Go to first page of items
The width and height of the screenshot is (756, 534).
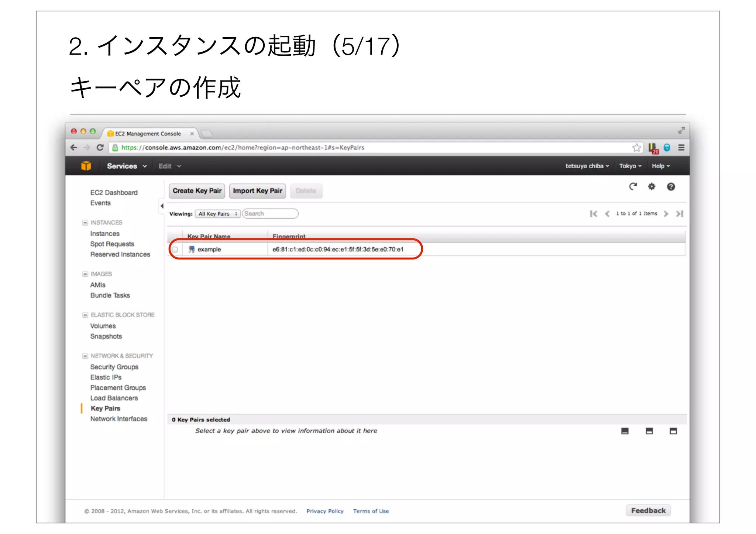pyautogui.click(x=593, y=214)
